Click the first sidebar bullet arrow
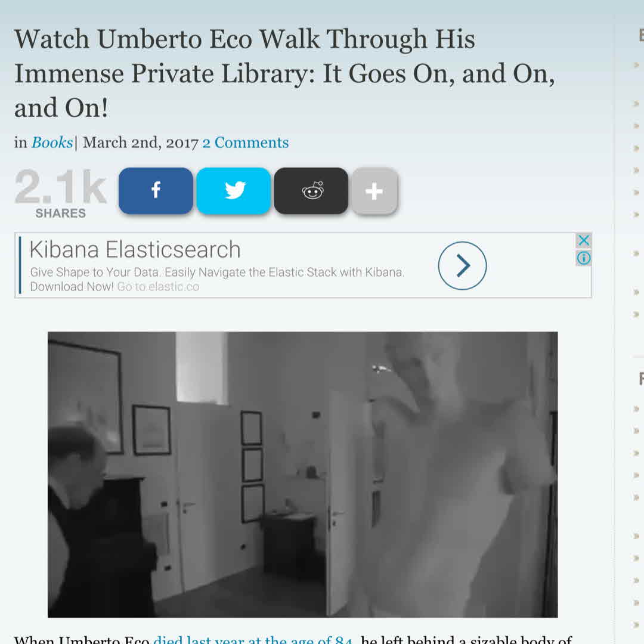Viewport: 644px width, 644px height. 637,65
